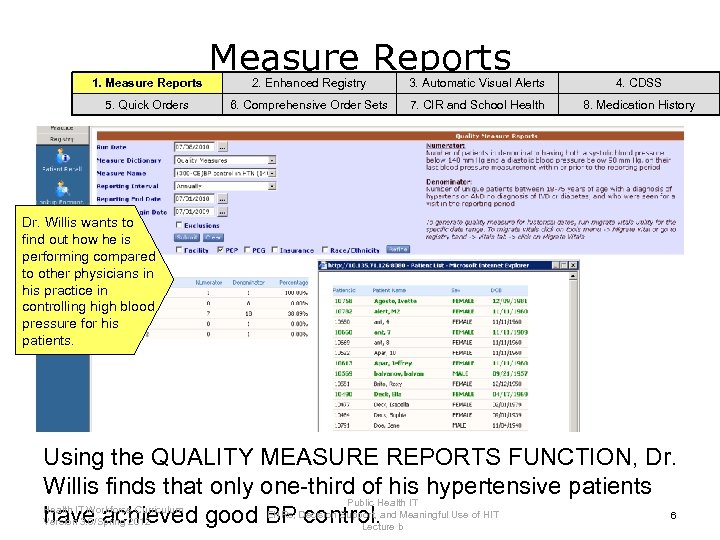Image resolution: width=720 pixels, height=540 pixels.
Task: Click patient ID 10758
Action: pos(343,301)
